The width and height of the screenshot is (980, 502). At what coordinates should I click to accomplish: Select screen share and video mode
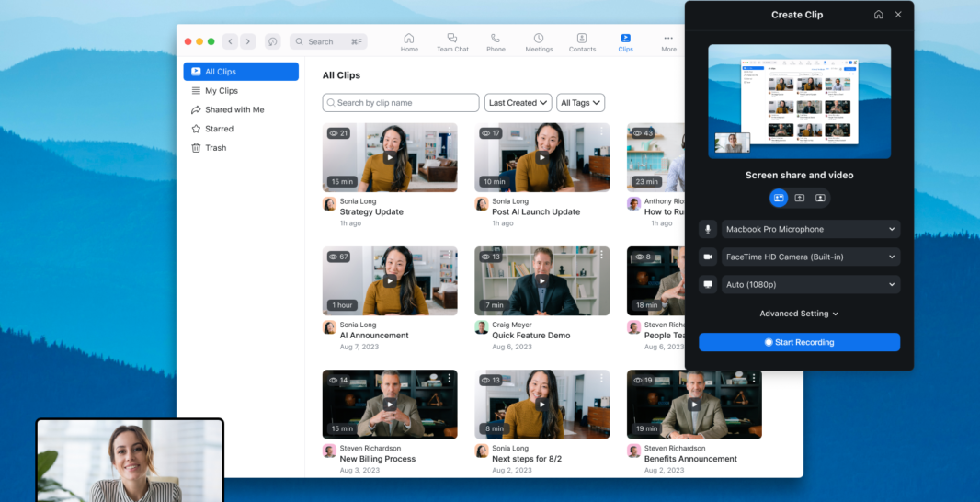(779, 198)
